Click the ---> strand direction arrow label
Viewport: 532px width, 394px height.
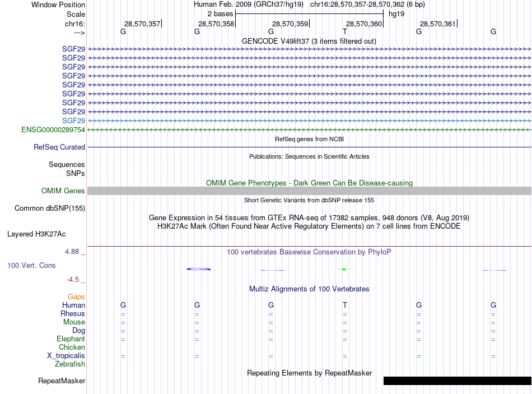[79, 33]
